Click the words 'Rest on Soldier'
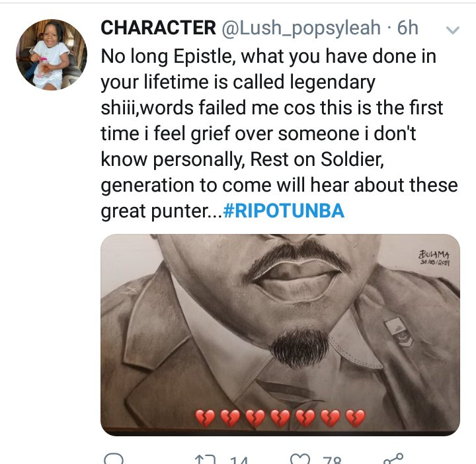This screenshot has width=476, height=464. point(317,159)
